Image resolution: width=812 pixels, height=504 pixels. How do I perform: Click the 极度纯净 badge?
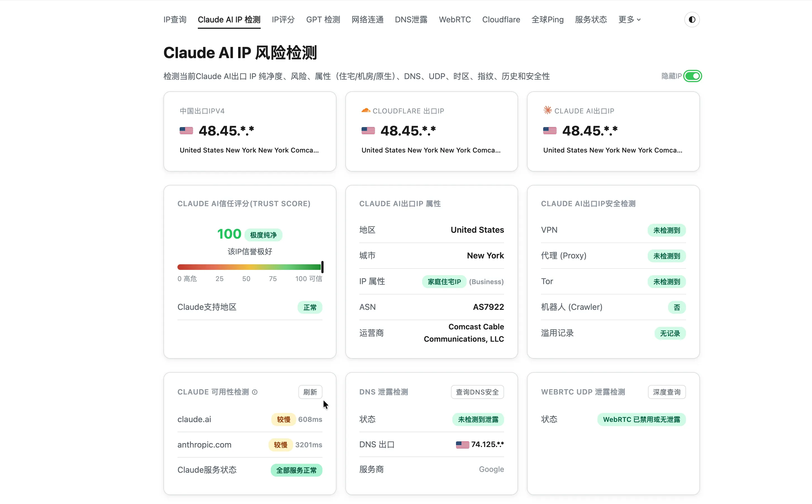[x=263, y=235]
